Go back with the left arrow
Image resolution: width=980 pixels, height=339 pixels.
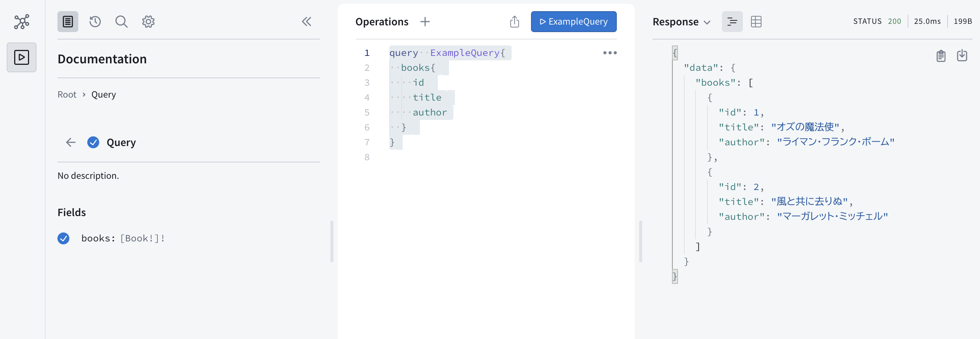[71, 143]
